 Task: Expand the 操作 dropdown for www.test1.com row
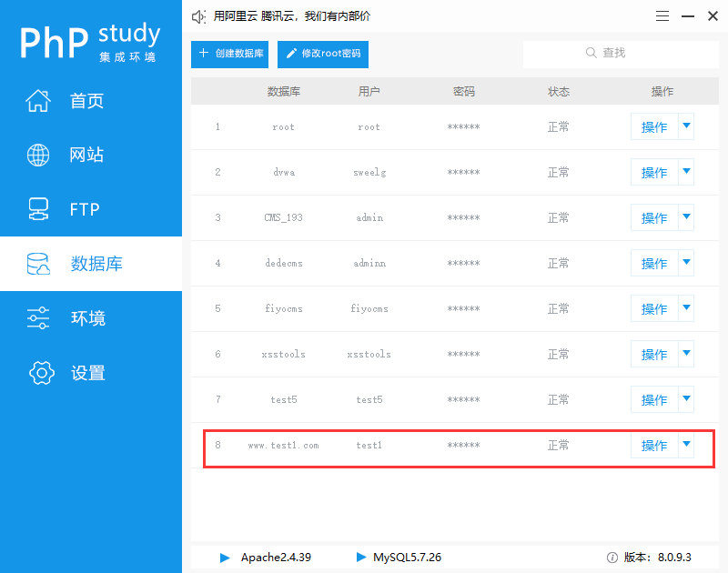684,445
